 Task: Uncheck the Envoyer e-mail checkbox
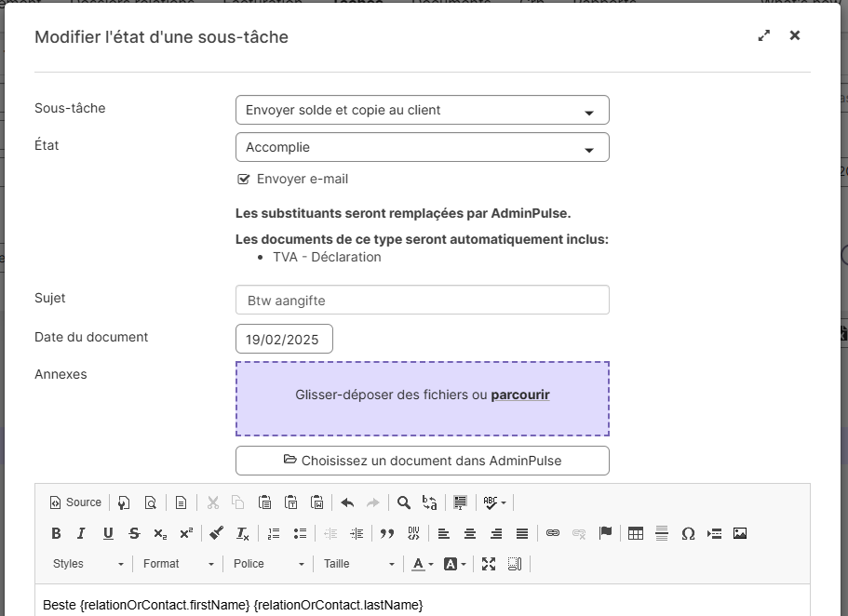click(x=244, y=179)
